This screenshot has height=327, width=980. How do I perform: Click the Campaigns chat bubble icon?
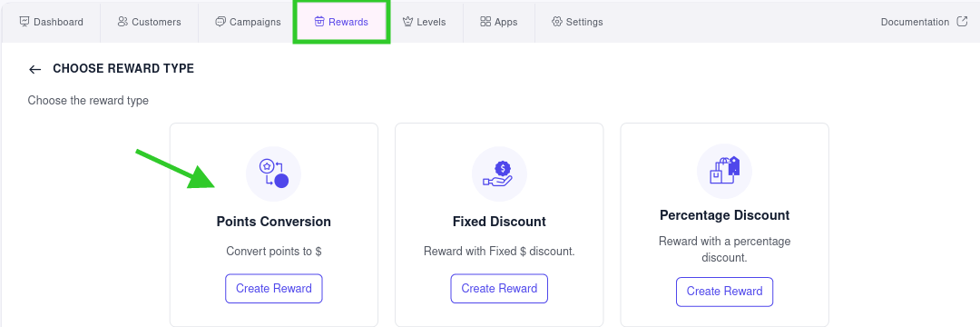(x=220, y=22)
